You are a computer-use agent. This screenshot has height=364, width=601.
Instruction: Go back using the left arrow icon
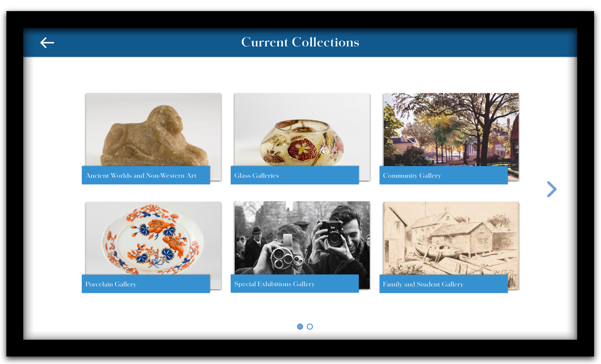(x=47, y=43)
